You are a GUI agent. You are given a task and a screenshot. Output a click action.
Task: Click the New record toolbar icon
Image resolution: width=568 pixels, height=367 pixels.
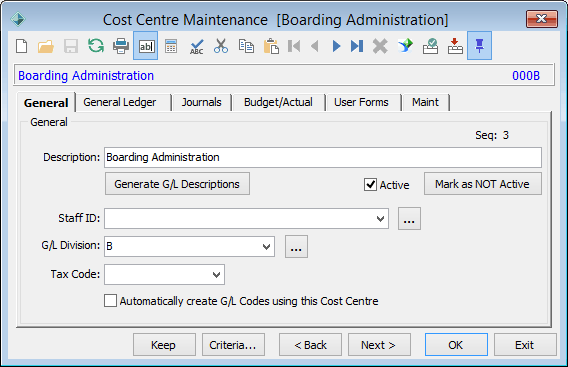click(x=22, y=46)
